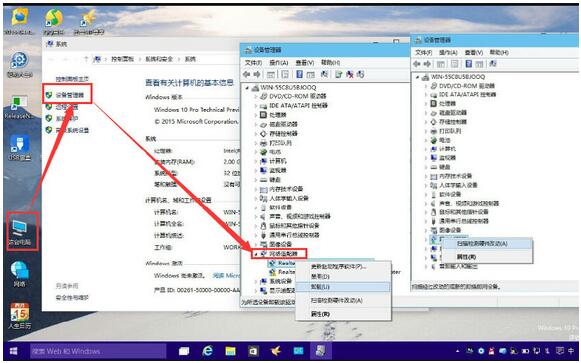Click Device Manager icon on the taskbar

pyautogui.click(x=321, y=351)
